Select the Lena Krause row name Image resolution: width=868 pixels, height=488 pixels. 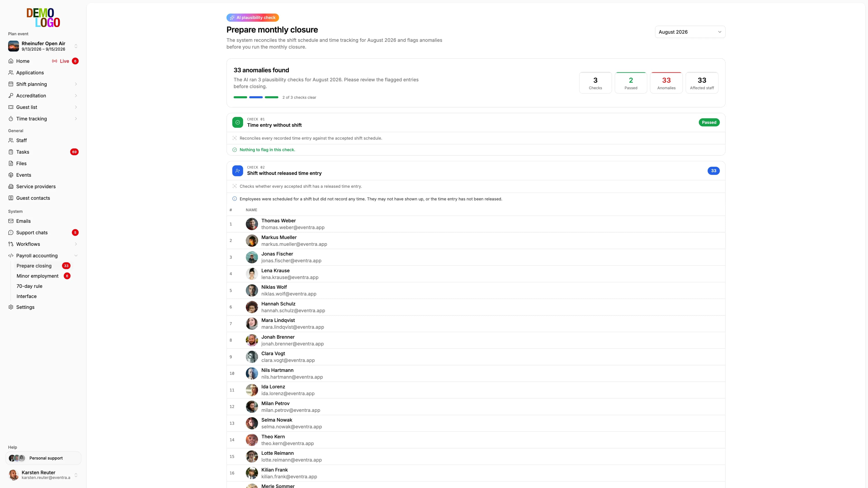pos(275,270)
